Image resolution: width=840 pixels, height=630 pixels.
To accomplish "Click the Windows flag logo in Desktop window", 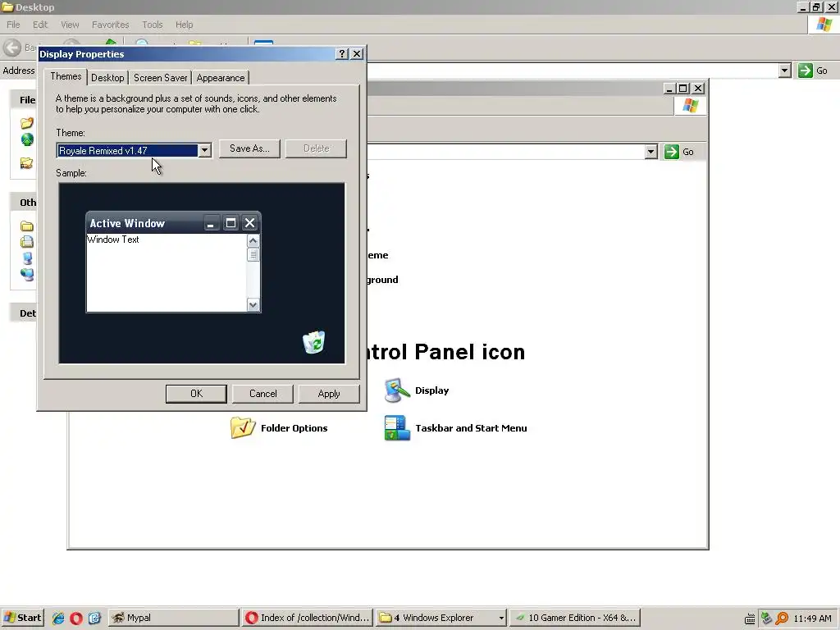I will click(x=824, y=25).
